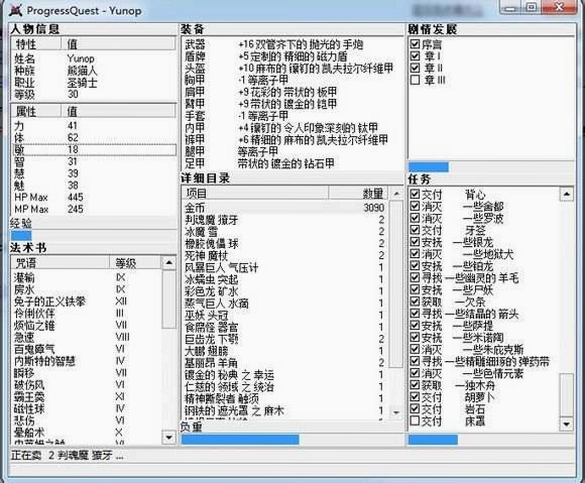Click the ProgressQuest app icon in title bar

tap(15, 10)
